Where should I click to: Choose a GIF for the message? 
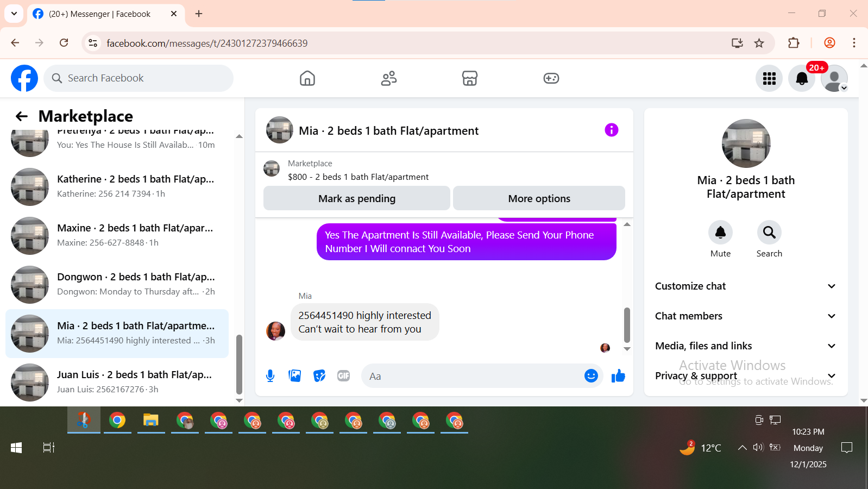[x=343, y=376]
